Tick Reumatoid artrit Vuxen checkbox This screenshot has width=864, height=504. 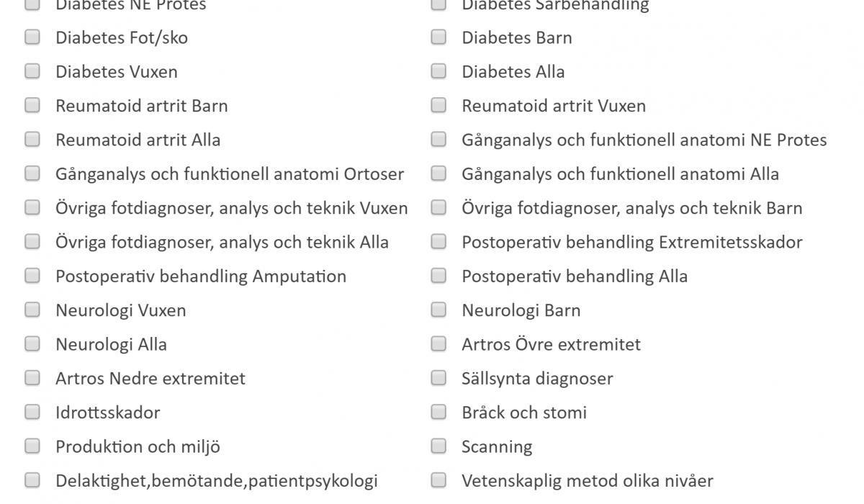(438, 106)
